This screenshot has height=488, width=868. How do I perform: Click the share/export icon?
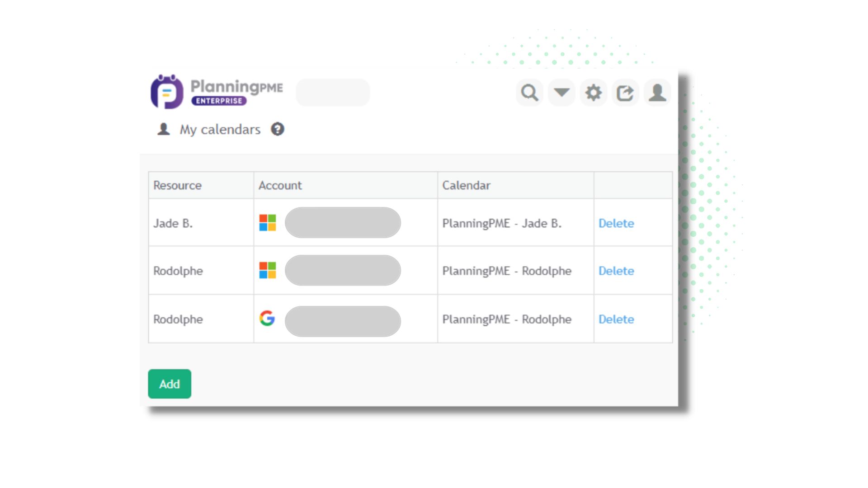click(625, 93)
